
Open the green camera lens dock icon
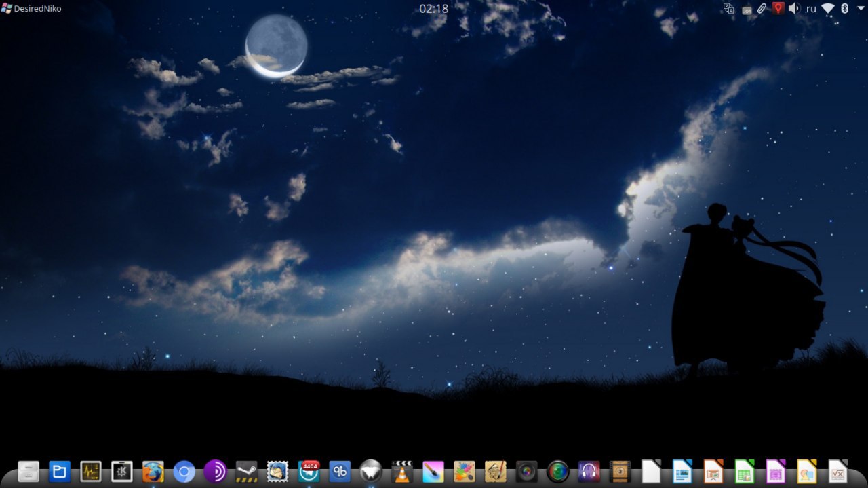pos(558,471)
